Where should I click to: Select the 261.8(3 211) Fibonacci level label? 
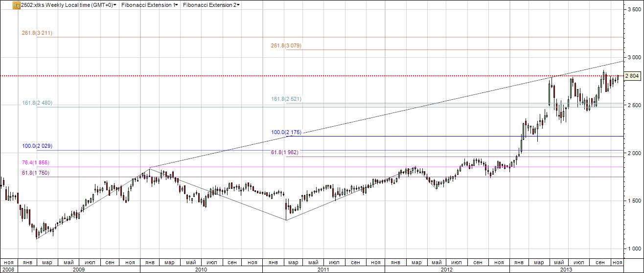click(x=37, y=33)
